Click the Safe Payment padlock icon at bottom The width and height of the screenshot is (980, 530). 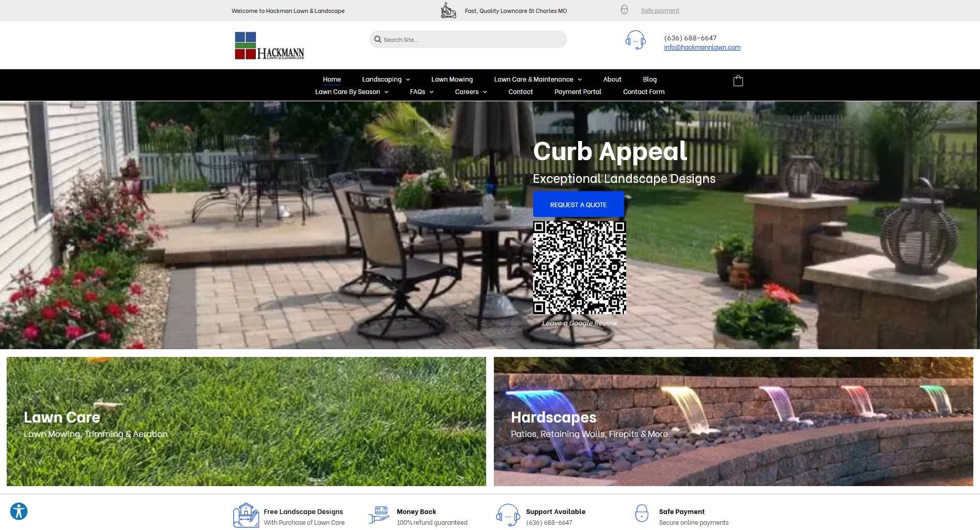point(642,513)
